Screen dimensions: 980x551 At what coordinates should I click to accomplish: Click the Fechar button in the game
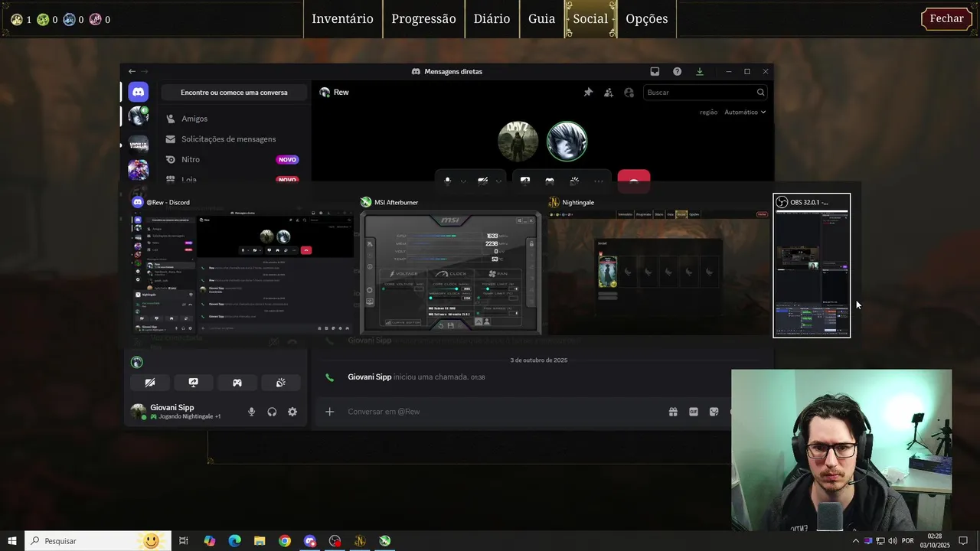tap(946, 18)
